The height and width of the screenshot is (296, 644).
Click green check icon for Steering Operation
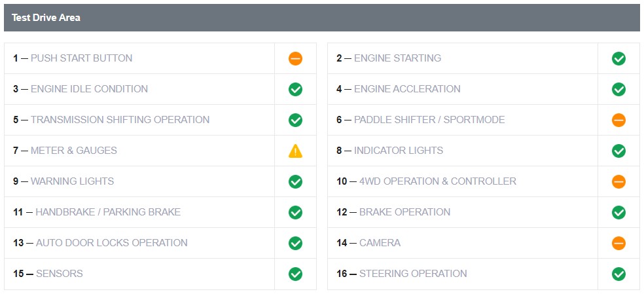pyautogui.click(x=618, y=274)
